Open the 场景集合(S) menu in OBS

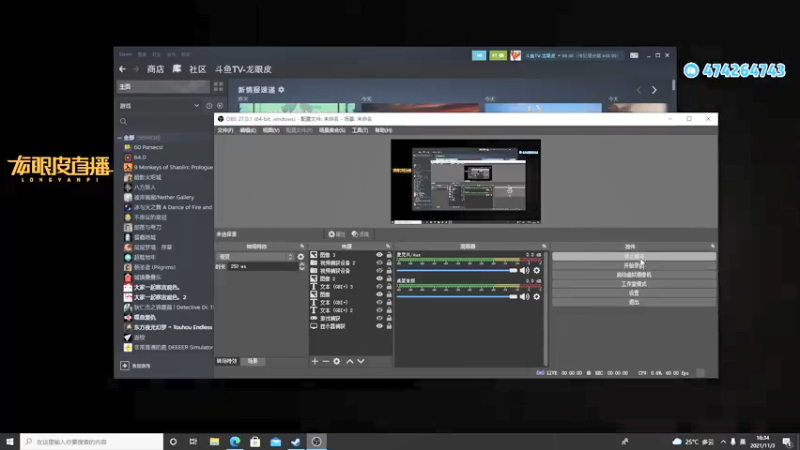[332, 131]
